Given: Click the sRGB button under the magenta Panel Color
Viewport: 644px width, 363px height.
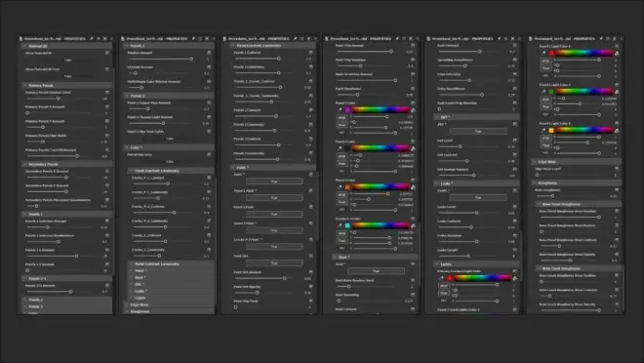Looking at the screenshot, I should click(x=342, y=118).
